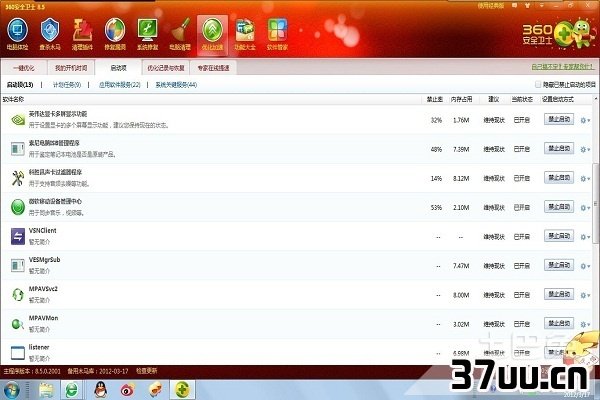Select the MPAVMon row name text
The image size is (600, 400).
[43, 318]
